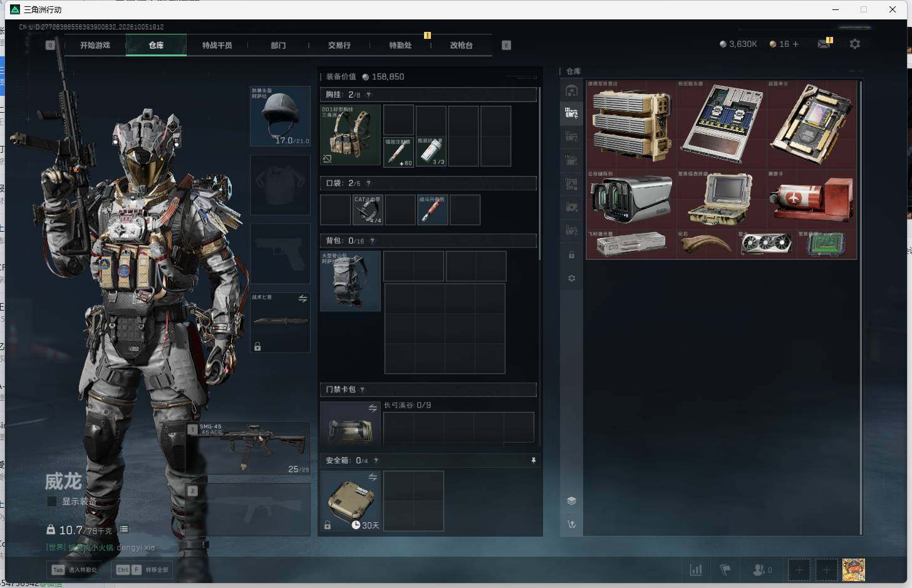The image size is (912, 588).
Task: Click the 3,630K currency balance
Action: 738,44
